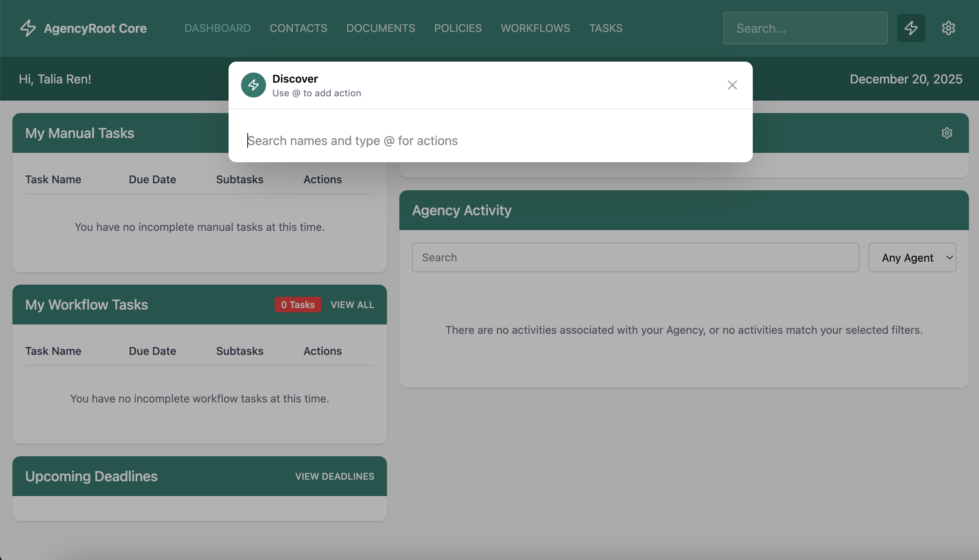Click the Discover dialog title
The width and height of the screenshot is (979, 560).
295,79
